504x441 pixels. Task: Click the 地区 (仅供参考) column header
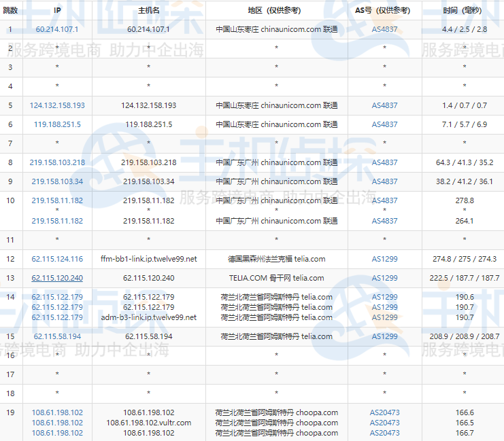[x=275, y=10]
